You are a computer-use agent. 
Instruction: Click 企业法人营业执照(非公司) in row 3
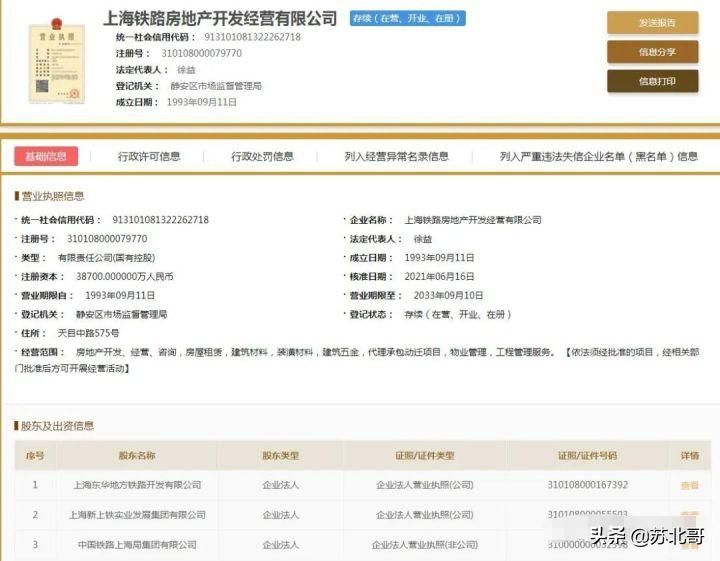(x=425, y=544)
